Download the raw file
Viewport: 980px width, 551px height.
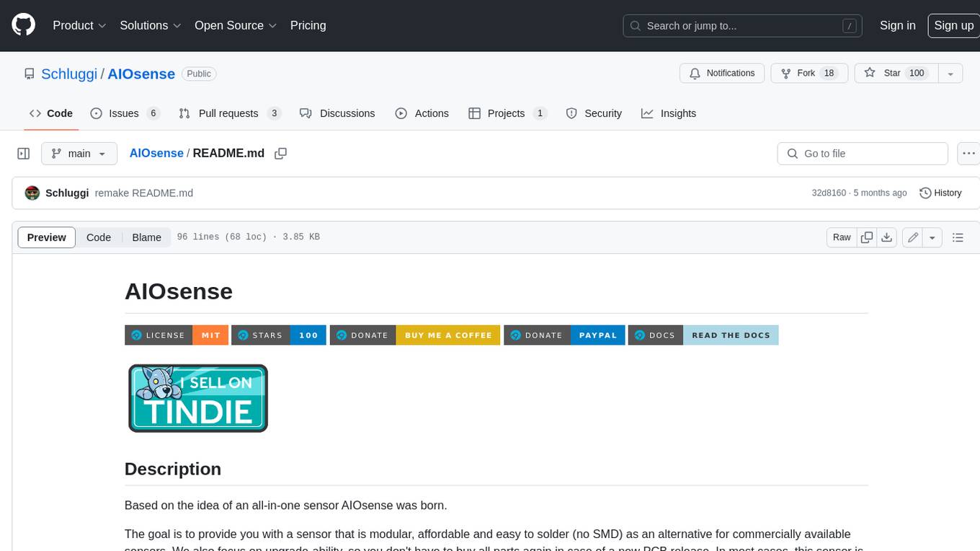(887, 237)
